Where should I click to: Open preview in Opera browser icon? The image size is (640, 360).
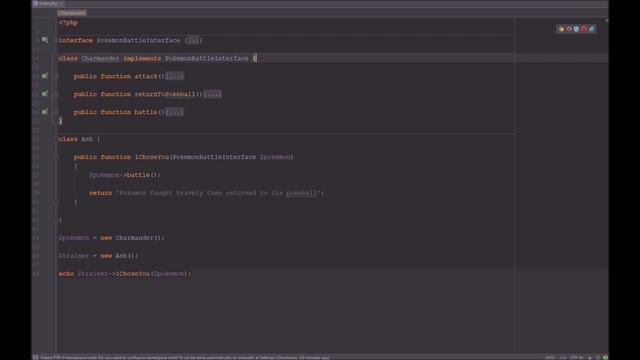tap(584, 29)
